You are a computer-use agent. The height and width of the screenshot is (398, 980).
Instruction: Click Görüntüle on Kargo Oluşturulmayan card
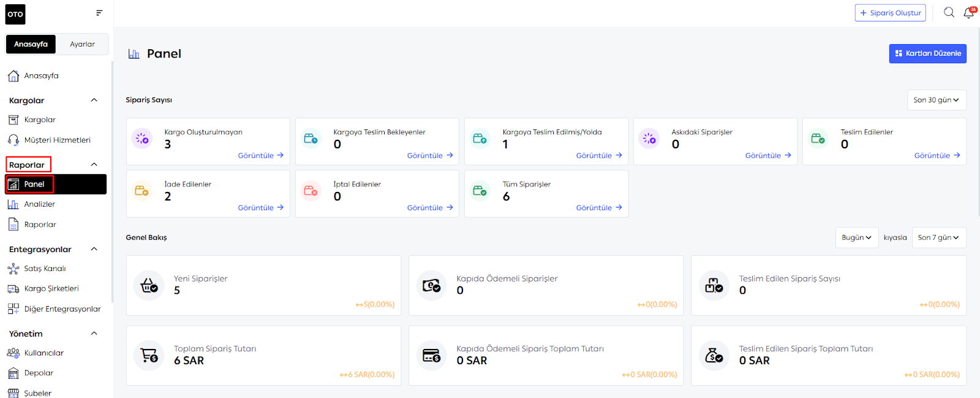(x=261, y=156)
